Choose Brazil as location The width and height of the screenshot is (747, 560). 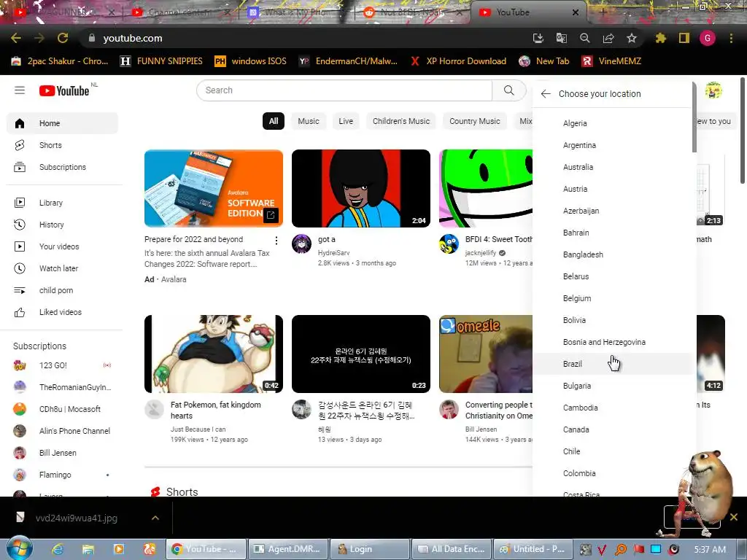point(612,364)
